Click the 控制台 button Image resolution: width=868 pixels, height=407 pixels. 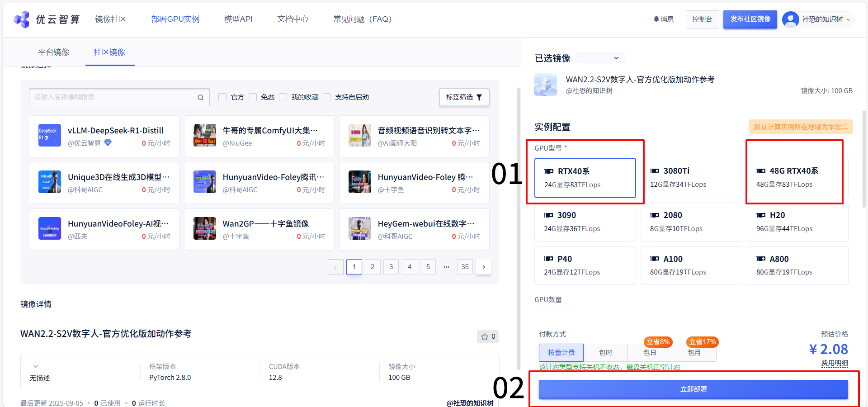click(702, 19)
